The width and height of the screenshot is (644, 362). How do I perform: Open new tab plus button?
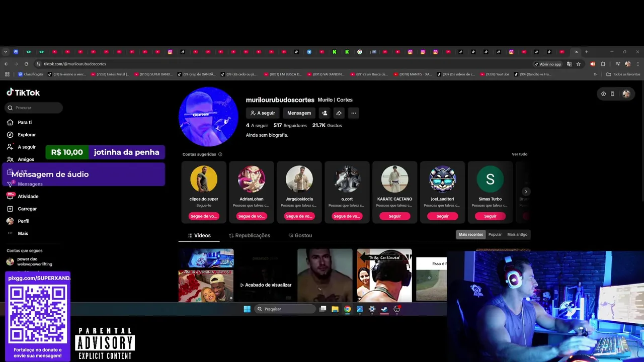tap(586, 52)
